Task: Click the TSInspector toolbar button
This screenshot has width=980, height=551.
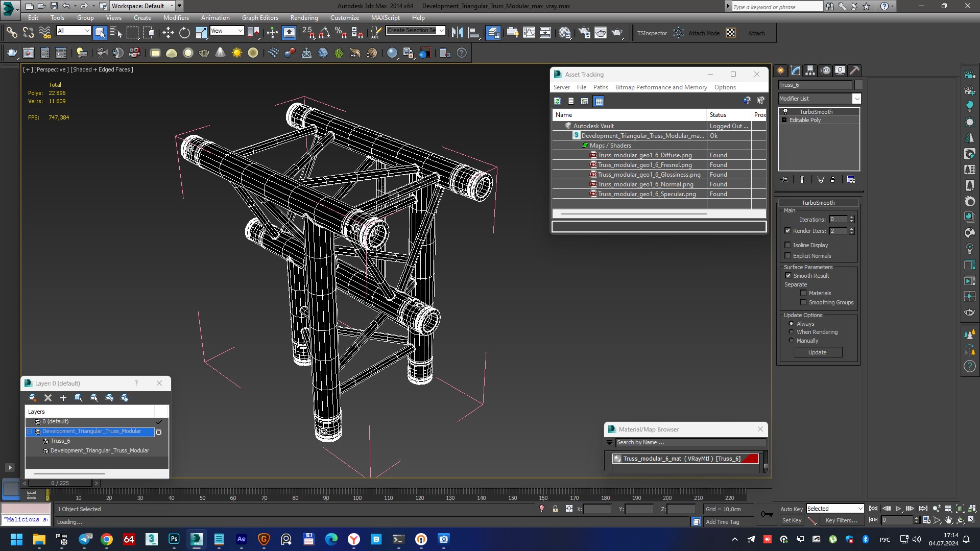Action: click(652, 33)
